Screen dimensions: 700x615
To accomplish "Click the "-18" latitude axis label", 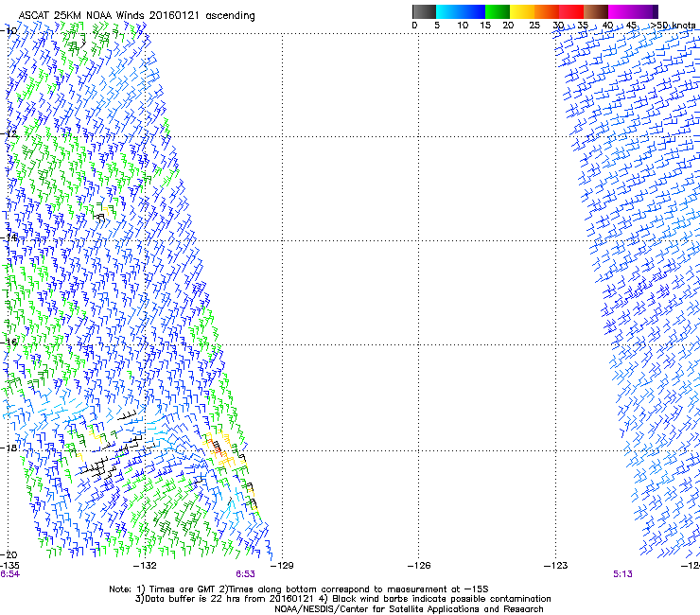I will tap(9, 448).
